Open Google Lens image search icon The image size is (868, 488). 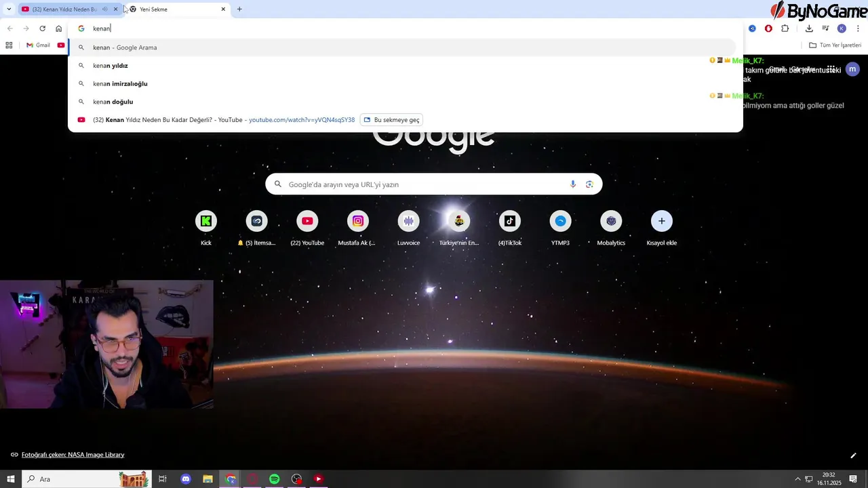tap(589, 184)
